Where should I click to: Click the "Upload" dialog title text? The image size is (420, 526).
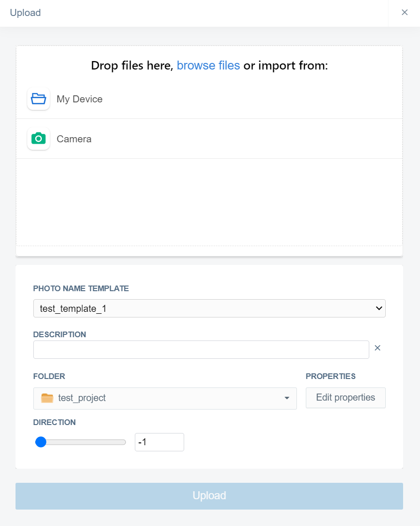pyautogui.click(x=25, y=13)
